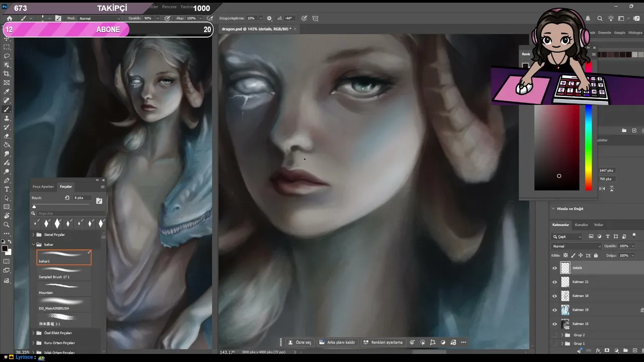Hide the details layer

point(555,268)
